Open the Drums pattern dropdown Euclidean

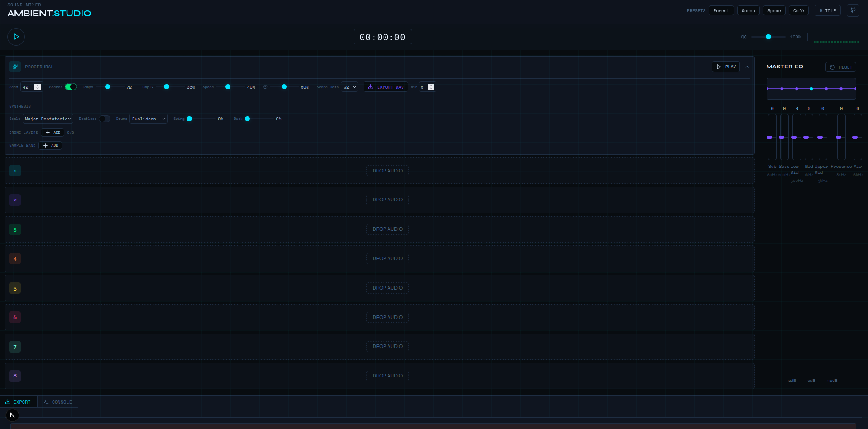click(149, 119)
